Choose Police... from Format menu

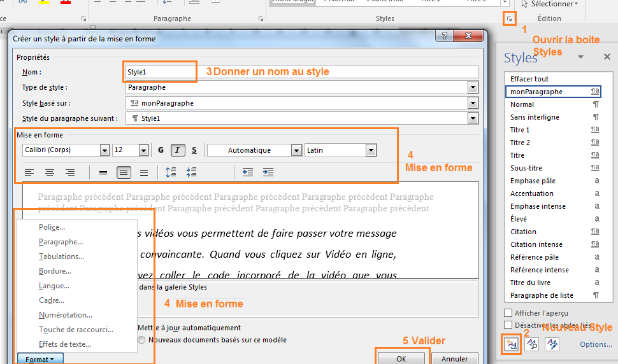click(52, 227)
